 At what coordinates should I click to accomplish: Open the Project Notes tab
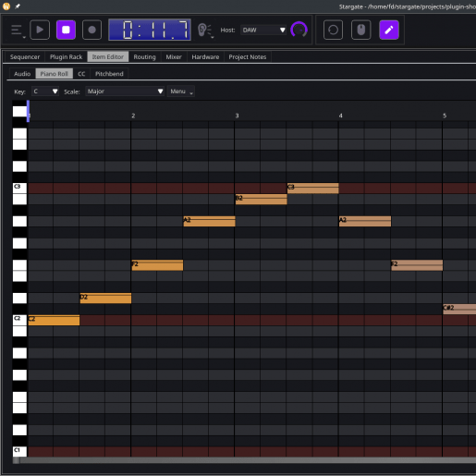(x=248, y=57)
